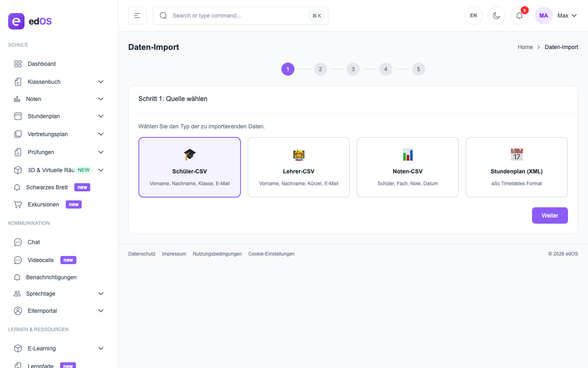The height and width of the screenshot is (368, 588).
Task: Select Stundenplan (XML) as import source
Action: [x=517, y=167]
